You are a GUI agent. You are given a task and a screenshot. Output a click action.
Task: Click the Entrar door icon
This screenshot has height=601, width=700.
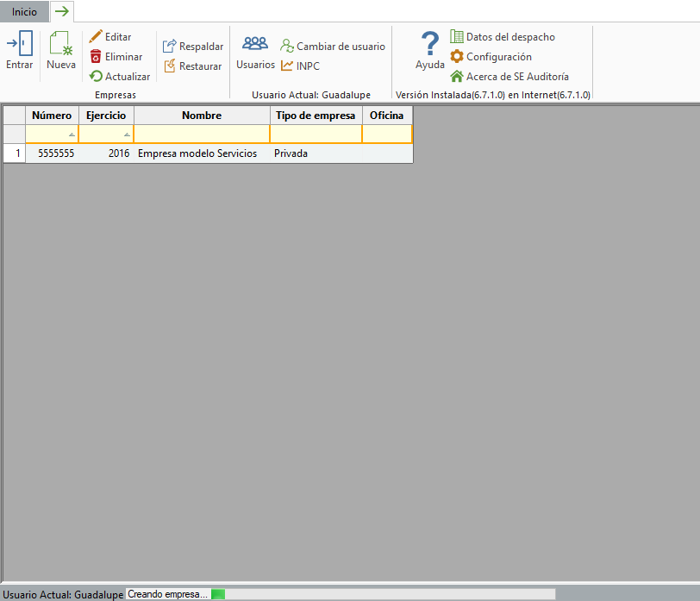pyautogui.click(x=19, y=45)
